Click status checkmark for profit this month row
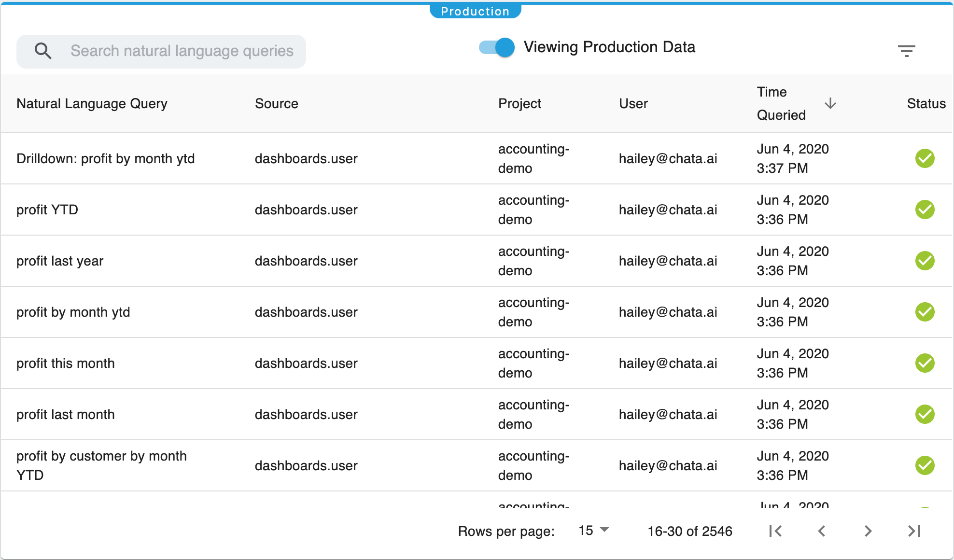This screenshot has height=560, width=954. 925,363
